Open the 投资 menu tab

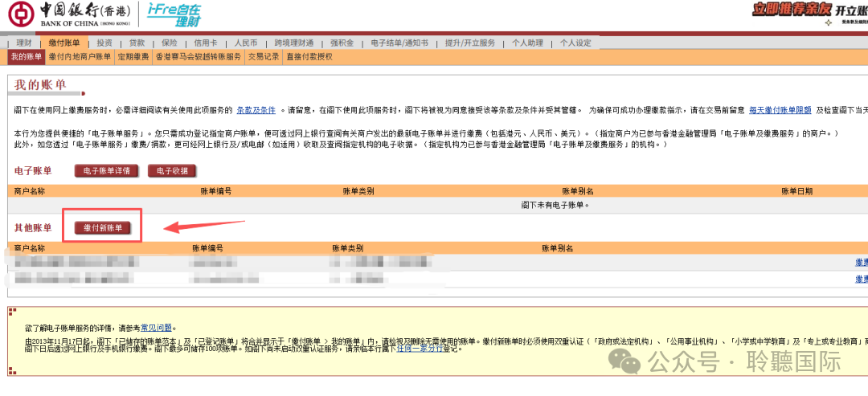click(x=104, y=43)
